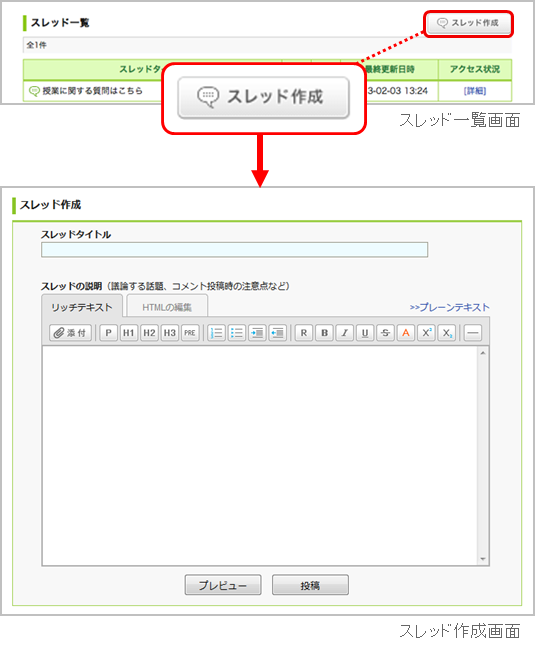Toggle bold formatting with B
The height and width of the screenshot is (650, 537).
(324, 333)
